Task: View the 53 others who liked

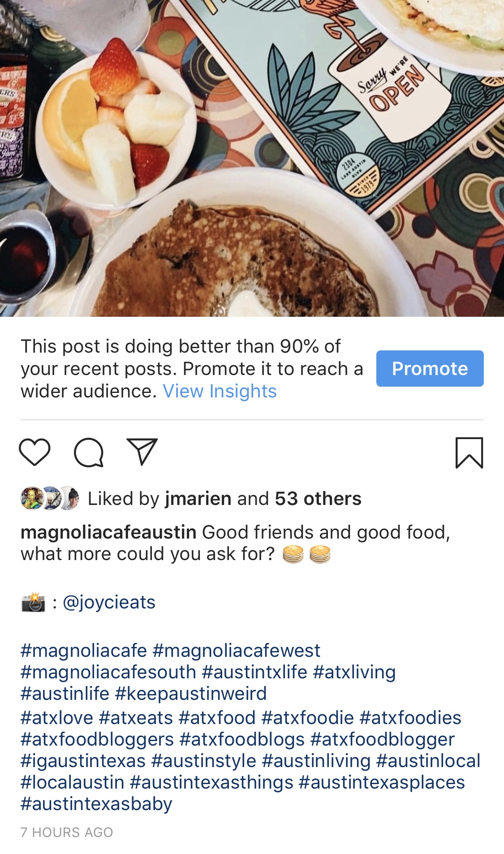Action: point(318,499)
